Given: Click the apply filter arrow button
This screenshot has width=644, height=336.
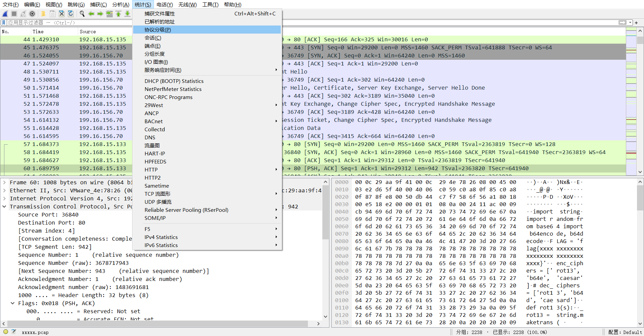Looking at the screenshot, I should [x=623, y=22].
